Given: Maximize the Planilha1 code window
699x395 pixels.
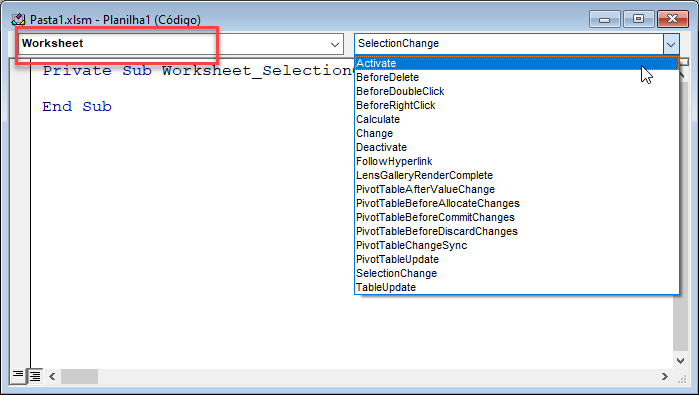Looking at the screenshot, I should [x=638, y=19].
